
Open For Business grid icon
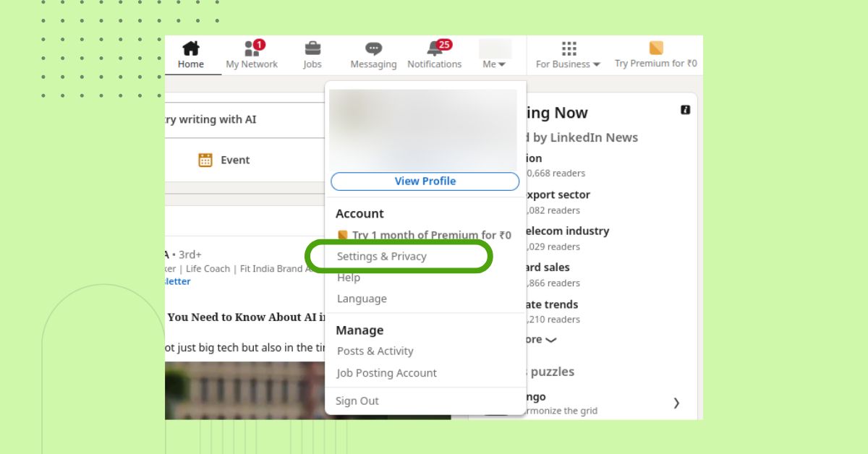pyautogui.click(x=569, y=48)
